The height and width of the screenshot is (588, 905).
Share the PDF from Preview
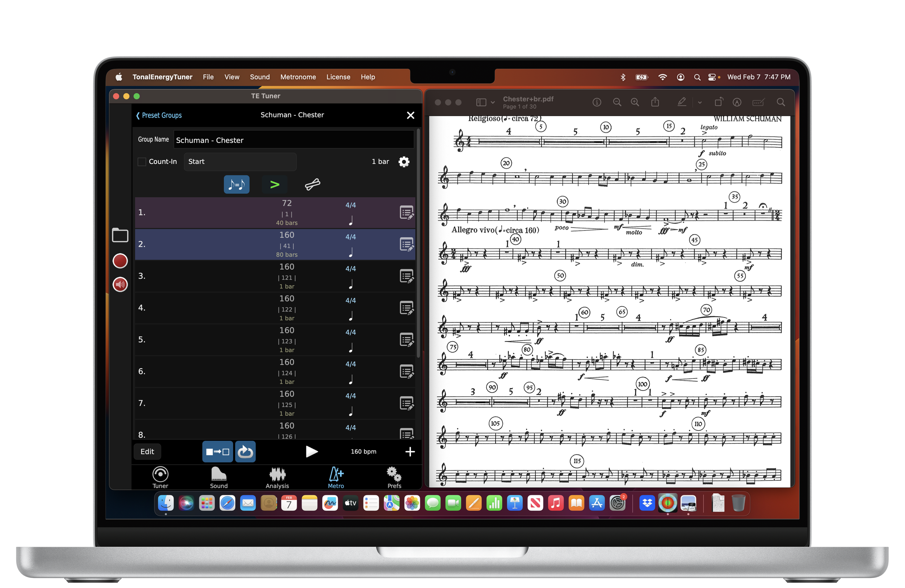click(655, 102)
